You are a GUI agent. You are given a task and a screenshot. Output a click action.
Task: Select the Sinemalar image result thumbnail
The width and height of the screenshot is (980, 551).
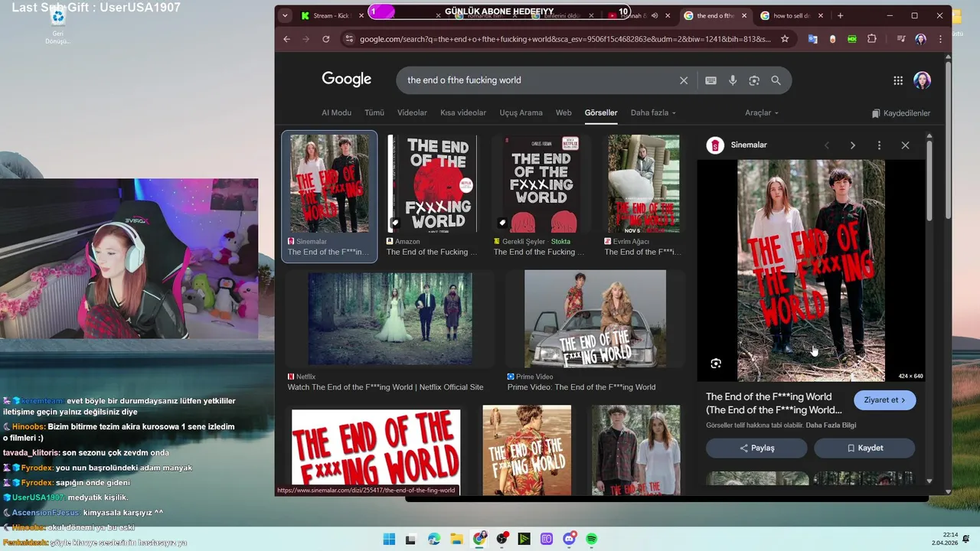[329, 184]
